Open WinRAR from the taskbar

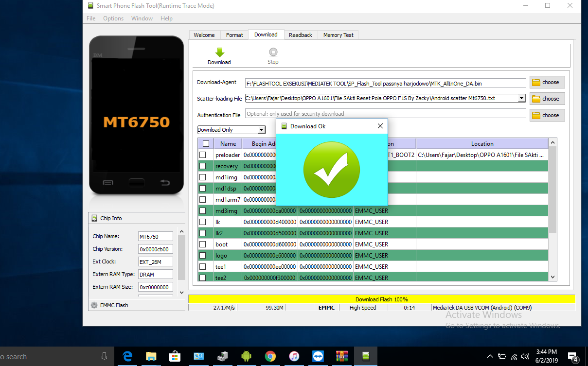(x=342, y=356)
